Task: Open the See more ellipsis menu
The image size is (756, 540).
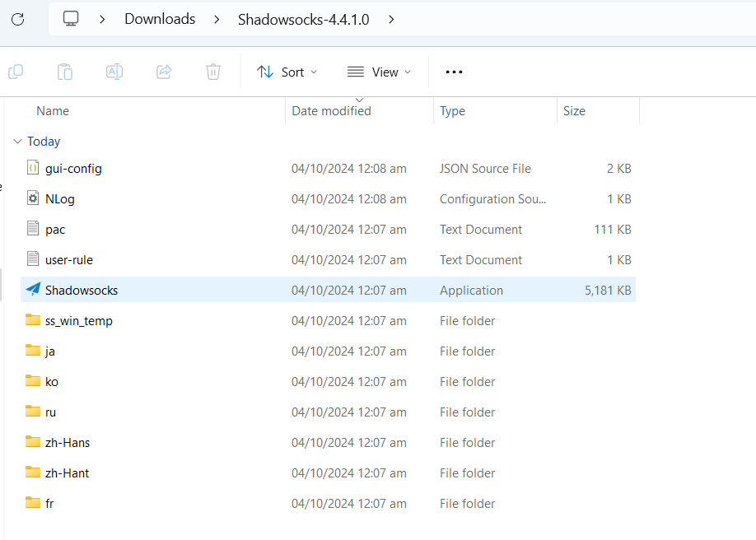Action: pyautogui.click(x=454, y=72)
